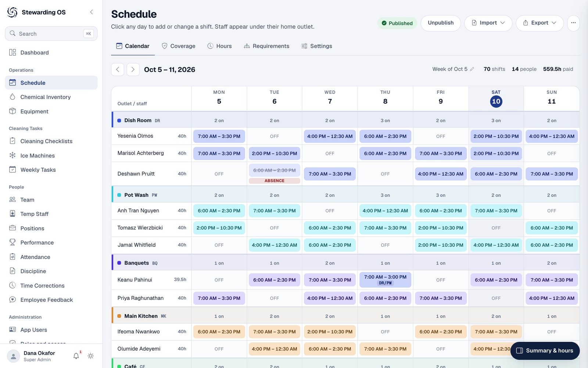588x368 pixels.
Task: Open Tomasz Wierzbicki Monday 2:00 PM shift
Action: (219, 228)
